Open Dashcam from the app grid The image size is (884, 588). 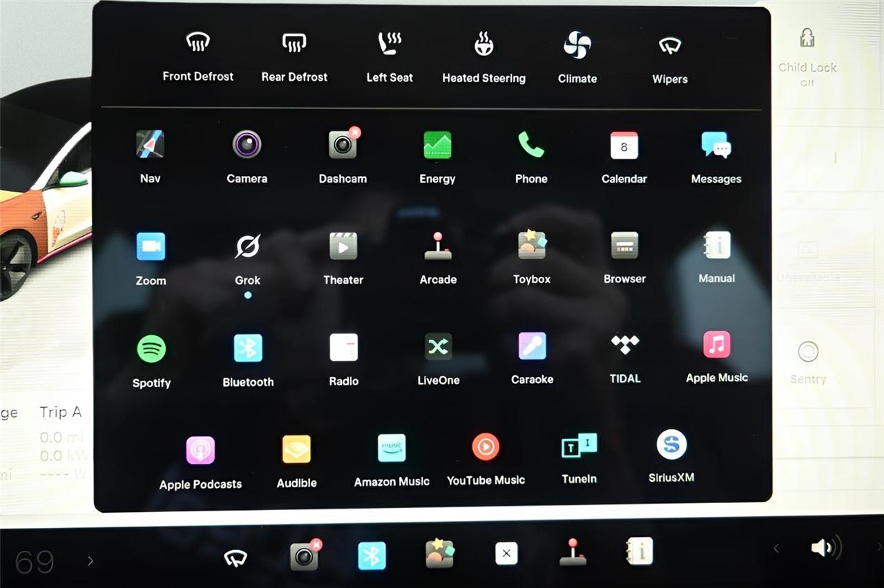point(343,144)
